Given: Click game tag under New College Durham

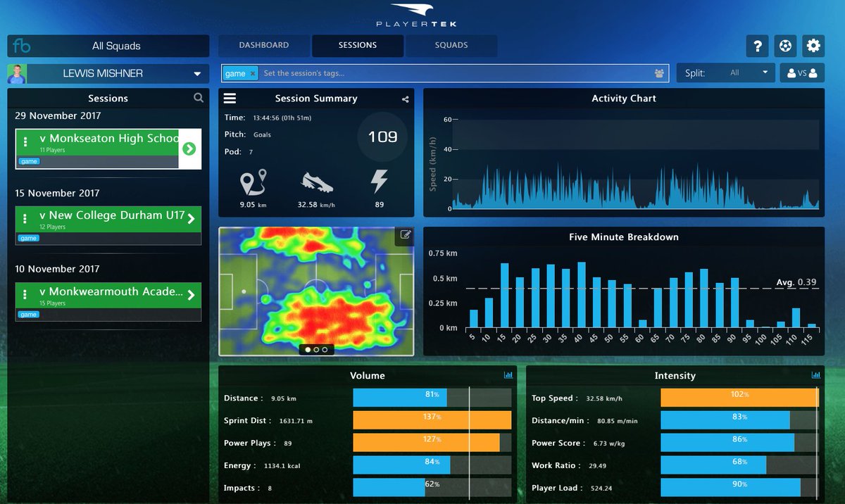Looking at the screenshot, I should [x=29, y=238].
